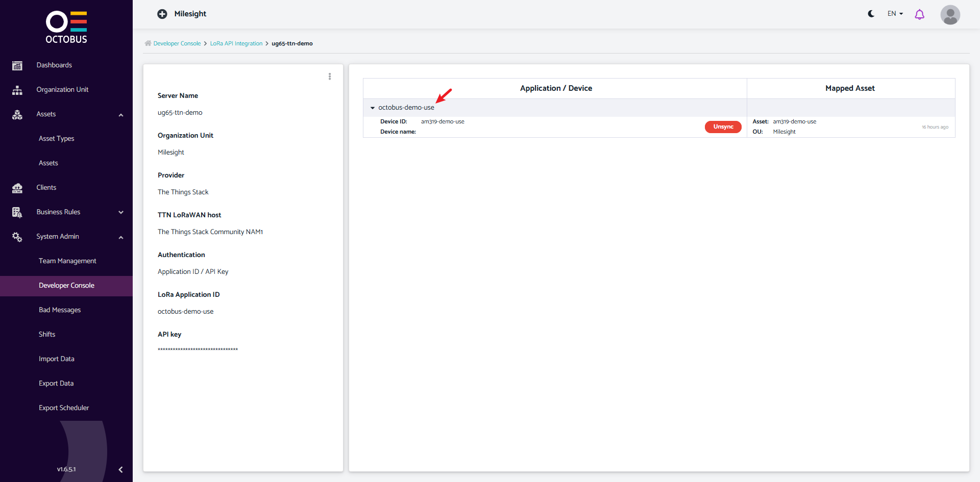Click mapped Asset am319-demo-use
This screenshot has height=482, width=980.
[x=795, y=122]
